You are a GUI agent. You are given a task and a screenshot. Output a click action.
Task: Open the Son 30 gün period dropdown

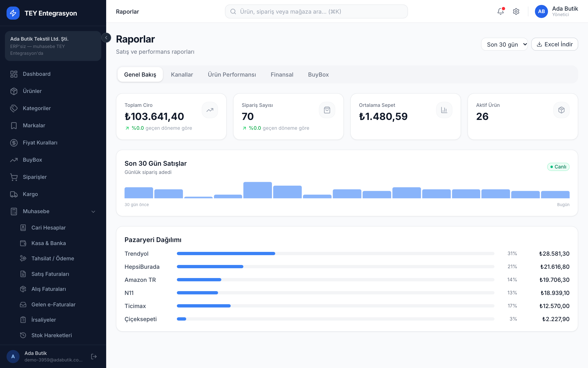coord(504,44)
